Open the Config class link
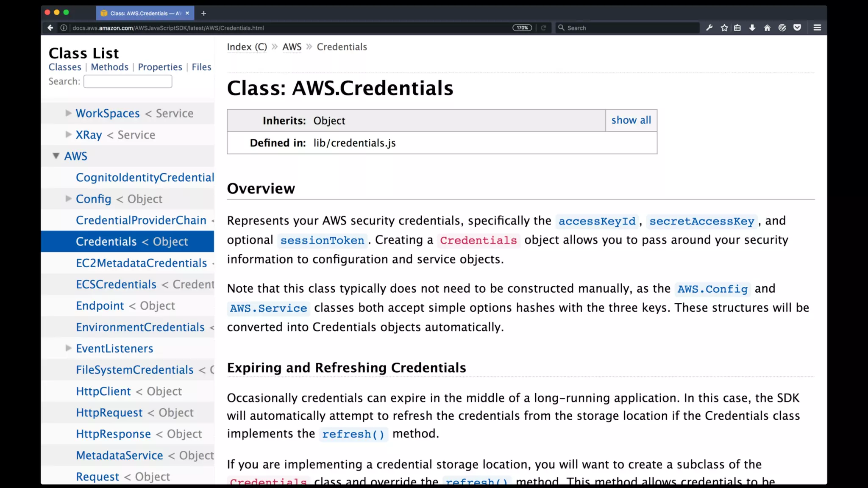Image resolution: width=868 pixels, height=488 pixels. (93, 199)
